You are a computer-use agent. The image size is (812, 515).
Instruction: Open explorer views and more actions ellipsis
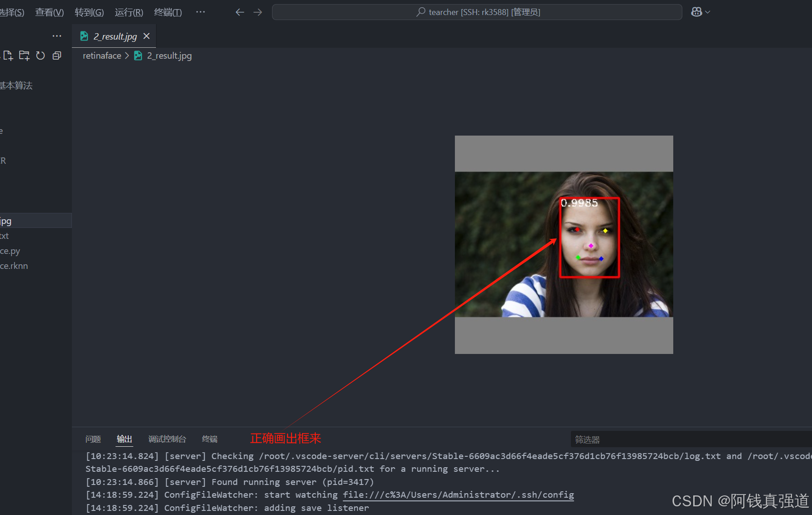point(56,36)
